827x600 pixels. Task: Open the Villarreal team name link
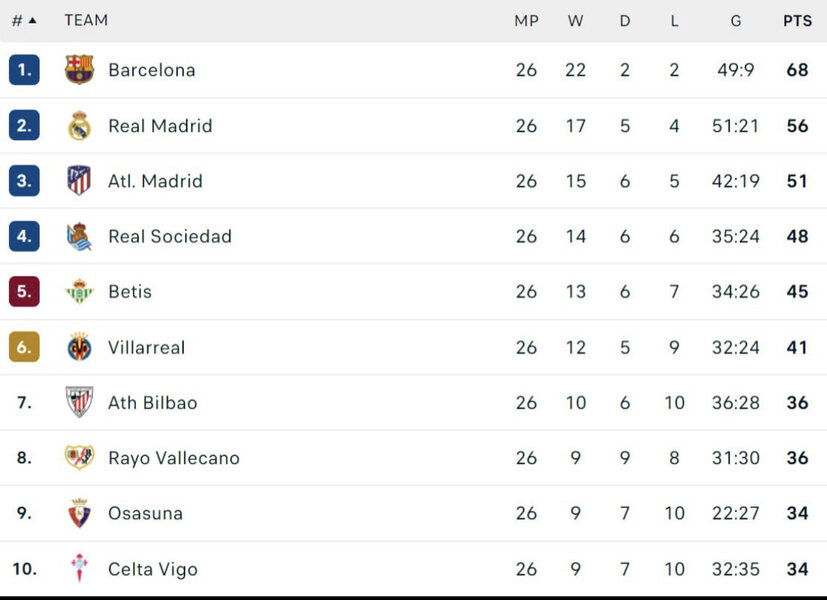[x=147, y=348]
